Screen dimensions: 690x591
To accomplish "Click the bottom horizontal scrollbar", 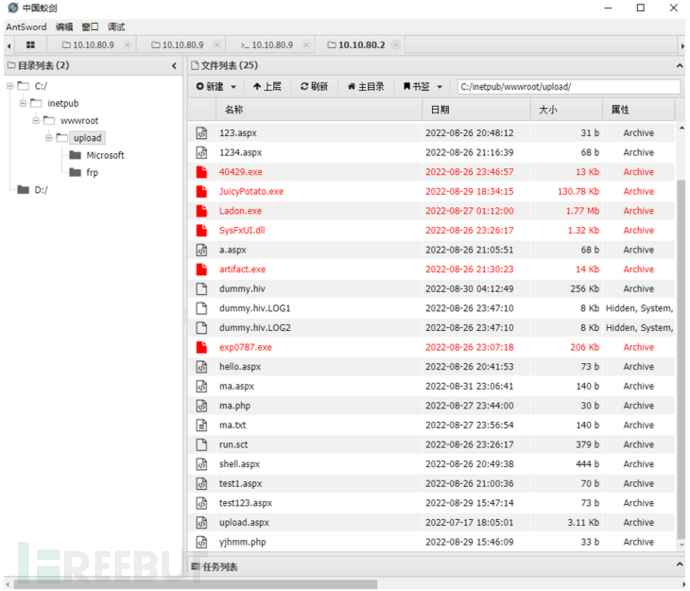I will click(195, 585).
